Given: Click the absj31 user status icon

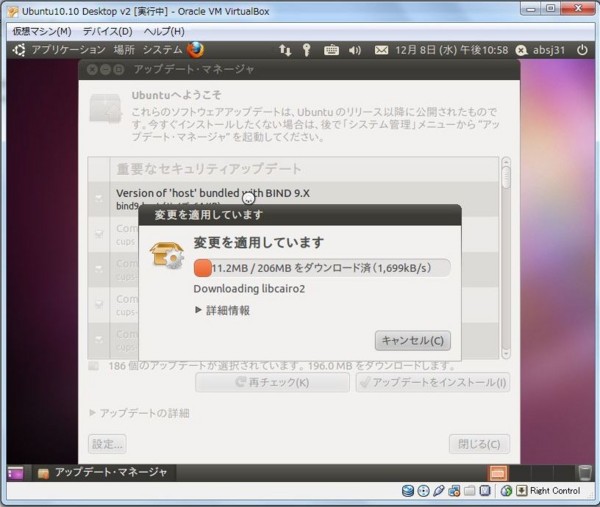Looking at the screenshot, I should [x=522, y=50].
